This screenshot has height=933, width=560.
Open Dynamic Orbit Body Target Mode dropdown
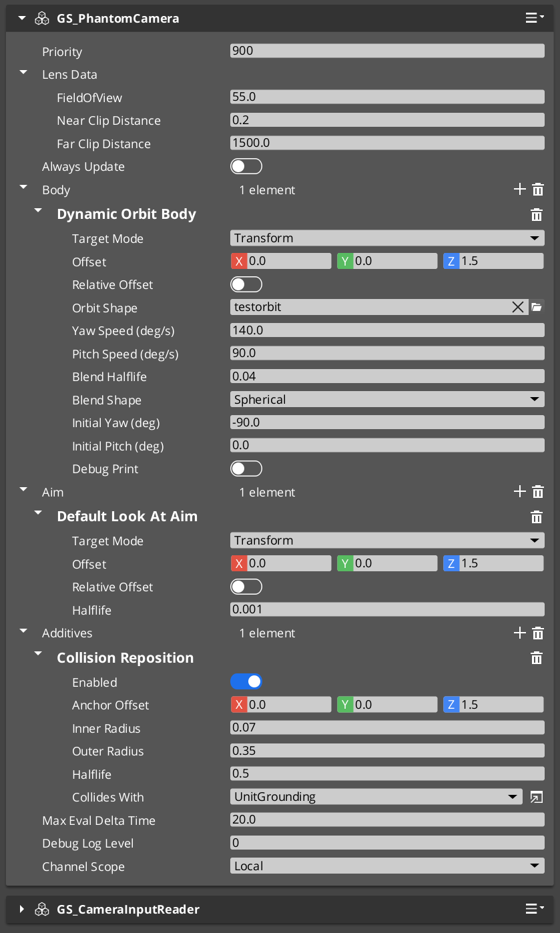pos(387,238)
